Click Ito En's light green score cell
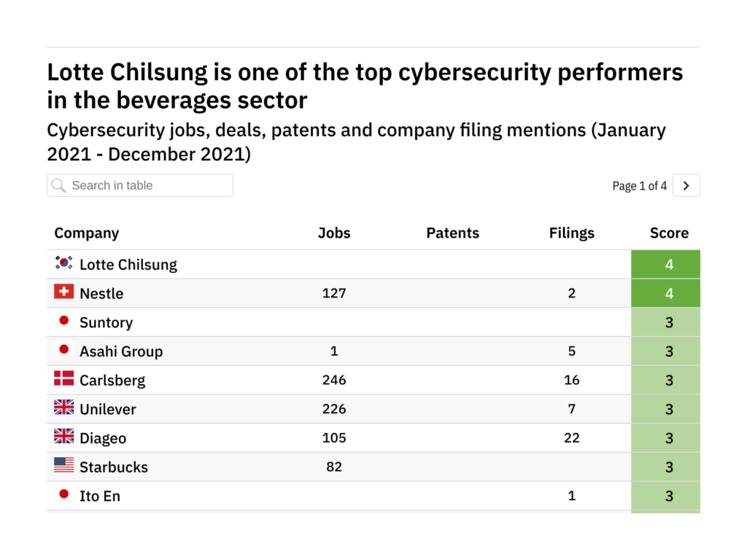This screenshot has width=747, height=560. pos(665,496)
